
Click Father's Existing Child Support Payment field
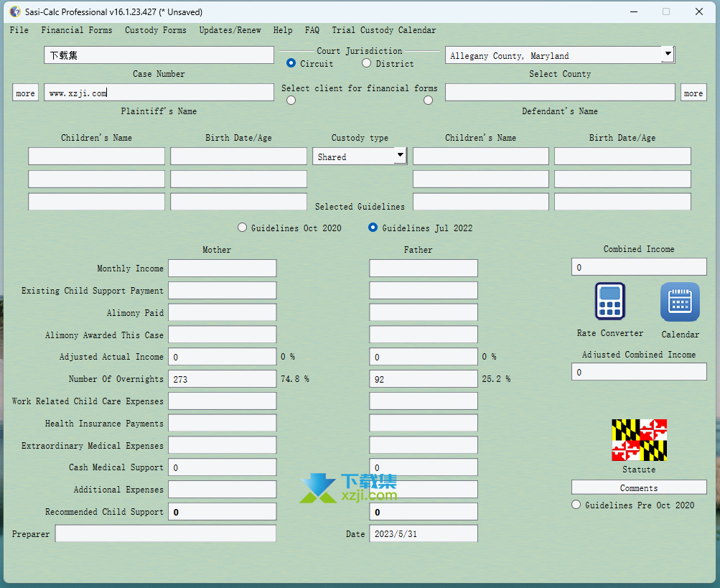click(424, 290)
